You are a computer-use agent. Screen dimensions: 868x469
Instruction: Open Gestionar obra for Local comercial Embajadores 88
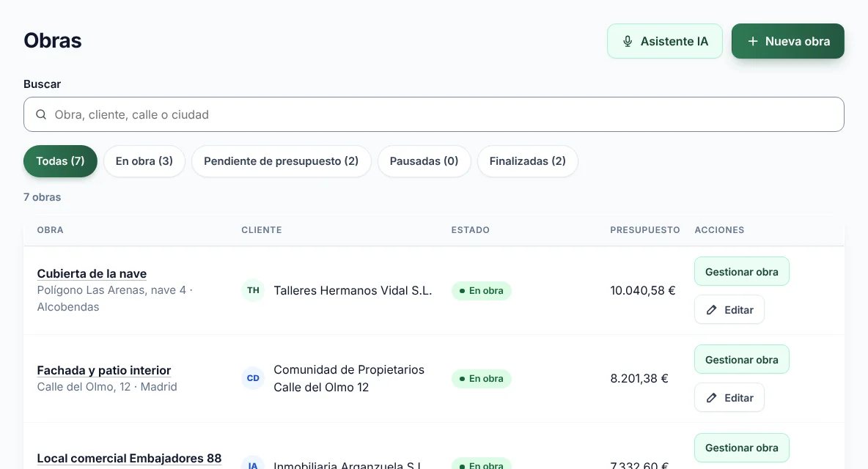pos(742,448)
